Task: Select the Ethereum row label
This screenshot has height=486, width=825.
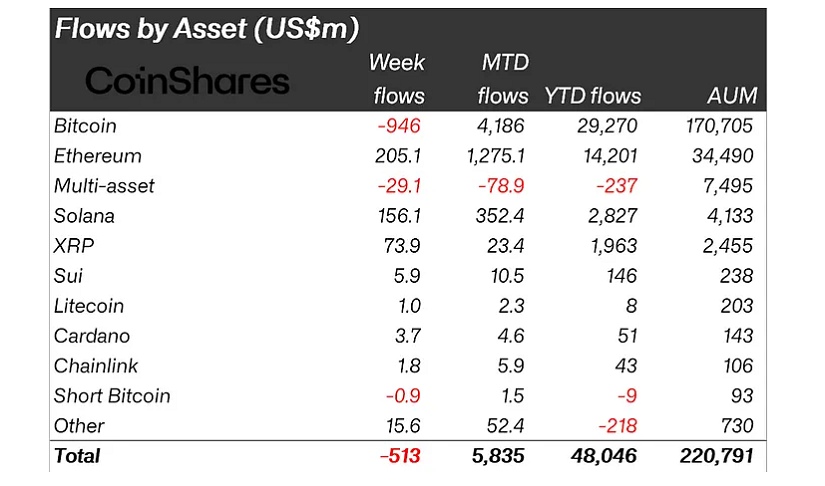Action: pyautogui.click(x=98, y=156)
